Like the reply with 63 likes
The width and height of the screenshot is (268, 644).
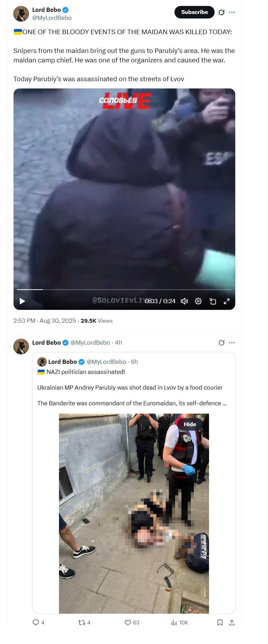pyautogui.click(x=132, y=622)
